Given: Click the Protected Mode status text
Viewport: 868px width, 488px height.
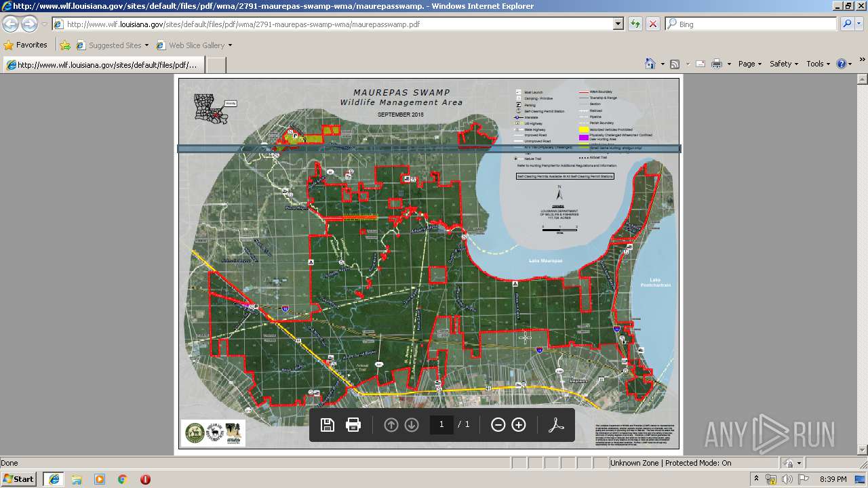Looking at the screenshot, I should [x=671, y=463].
